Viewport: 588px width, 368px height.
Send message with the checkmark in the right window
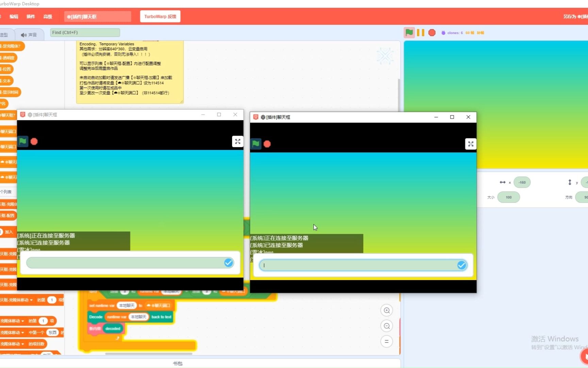click(462, 265)
